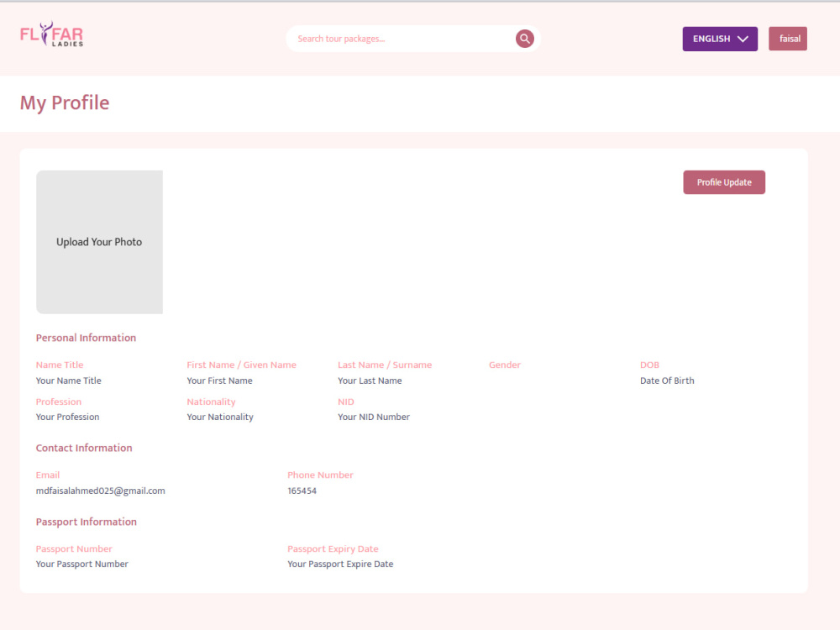
Task: Click First Name / Given Name label
Action: point(242,365)
